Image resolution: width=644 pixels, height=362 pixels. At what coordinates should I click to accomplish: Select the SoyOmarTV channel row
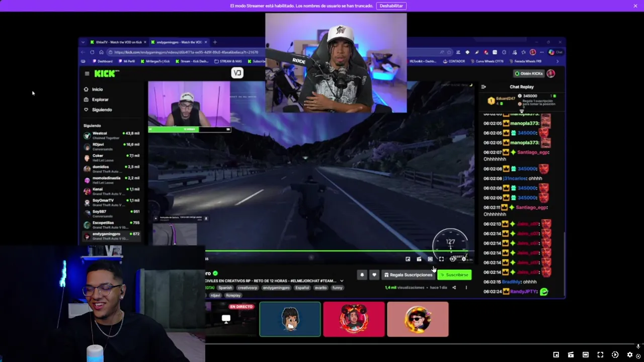point(112,203)
